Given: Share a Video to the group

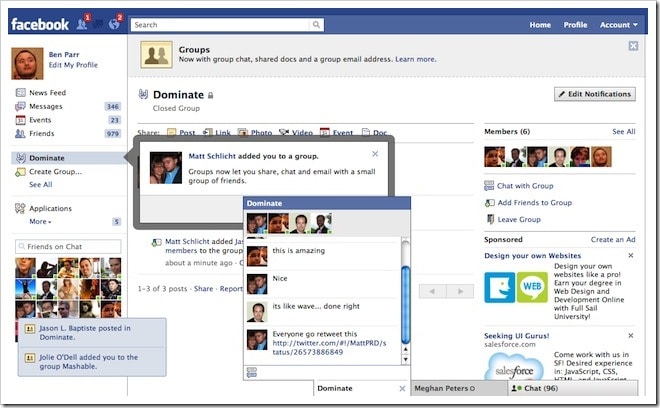Looking at the screenshot, I should (x=296, y=133).
